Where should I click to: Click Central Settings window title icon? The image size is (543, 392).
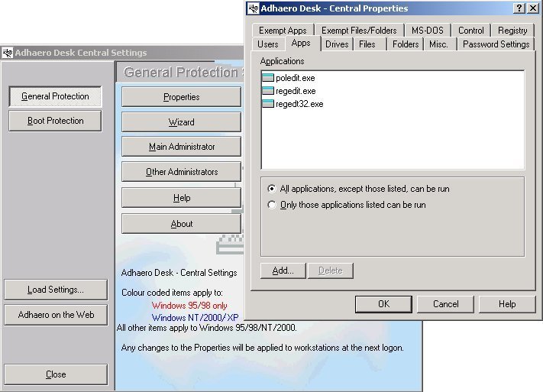click(x=8, y=53)
